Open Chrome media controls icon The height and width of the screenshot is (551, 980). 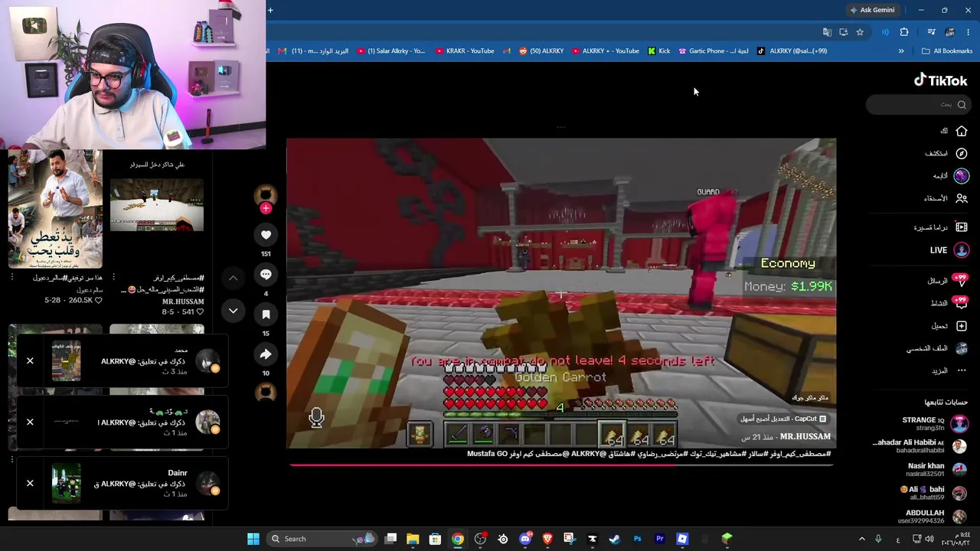(x=931, y=32)
